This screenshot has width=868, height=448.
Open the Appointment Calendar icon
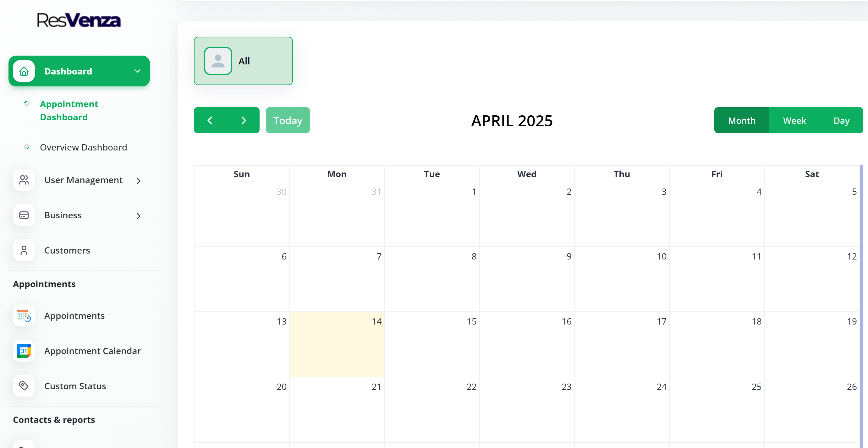tap(24, 351)
